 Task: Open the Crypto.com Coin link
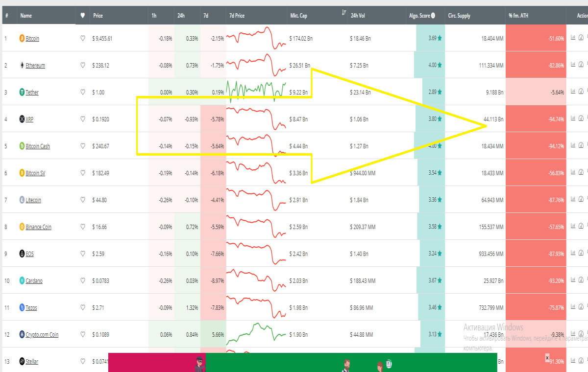pos(42,335)
